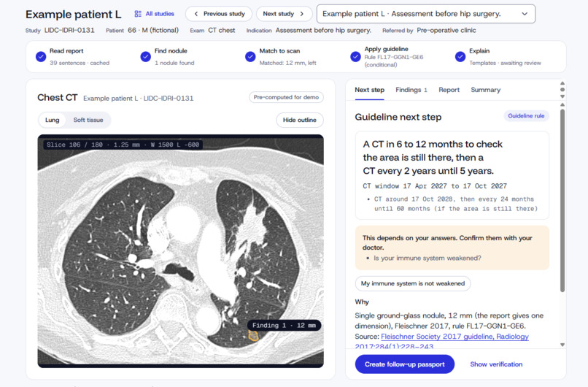Open the Findings tab
Image resolution: width=588 pixels, height=387 pixels.
411,90
